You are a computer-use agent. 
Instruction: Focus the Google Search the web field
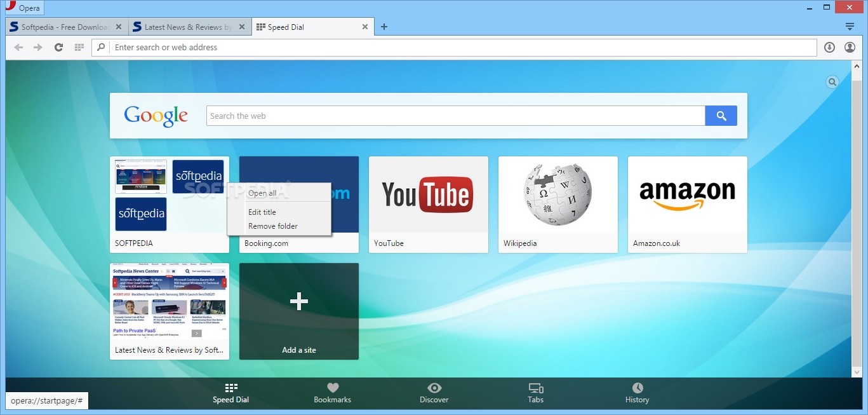tap(455, 116)
